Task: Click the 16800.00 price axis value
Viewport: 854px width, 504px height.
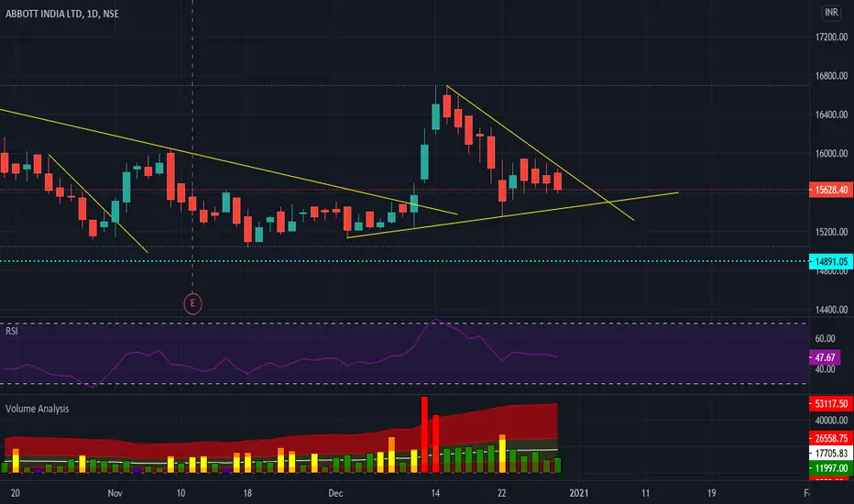Action: tap(831, 76)
